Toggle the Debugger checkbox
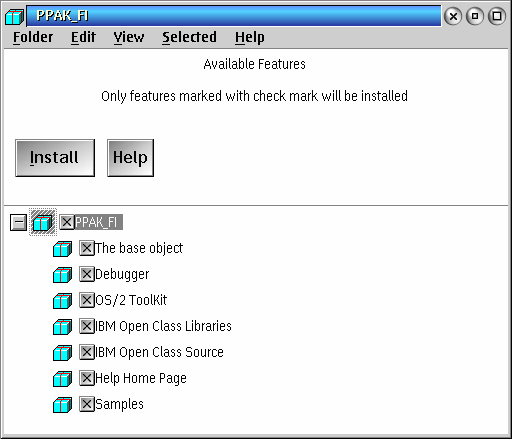Viewport: 512px width, 439px height. click(87, 274)
